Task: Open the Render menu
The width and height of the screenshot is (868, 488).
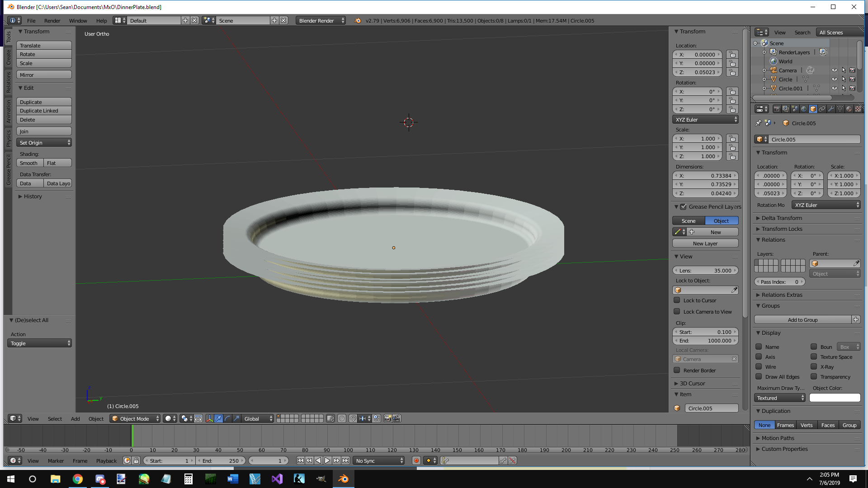Action: pyautogui.click(x=52, y=20)
